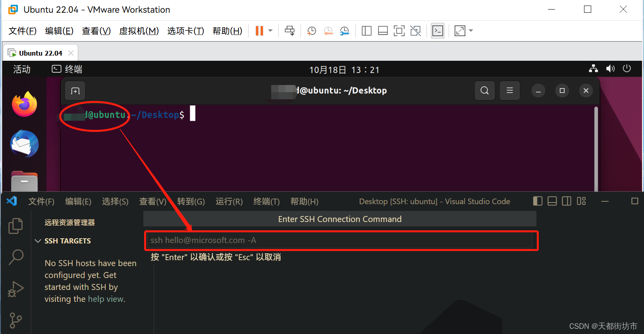
Task: Open VMware 查看(V) menu
Action: pyautogui.click(x=96, y=31)
